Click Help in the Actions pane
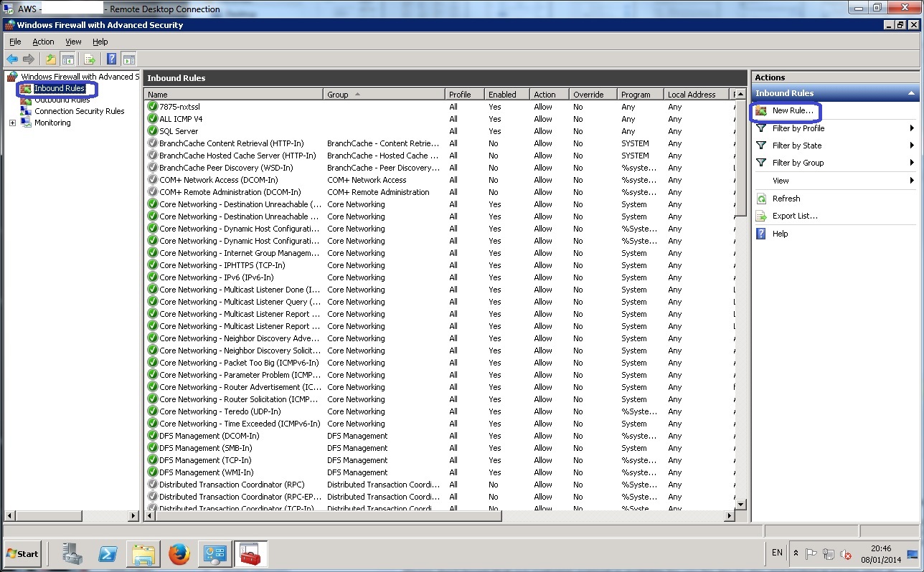Screen dimensions: 924x572 coord(780,234)
